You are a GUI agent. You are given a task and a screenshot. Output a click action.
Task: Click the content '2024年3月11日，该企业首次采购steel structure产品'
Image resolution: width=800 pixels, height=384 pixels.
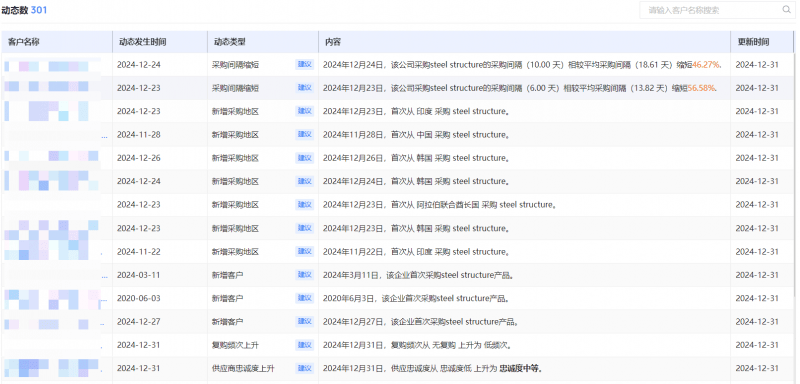(x=416, y=275)
